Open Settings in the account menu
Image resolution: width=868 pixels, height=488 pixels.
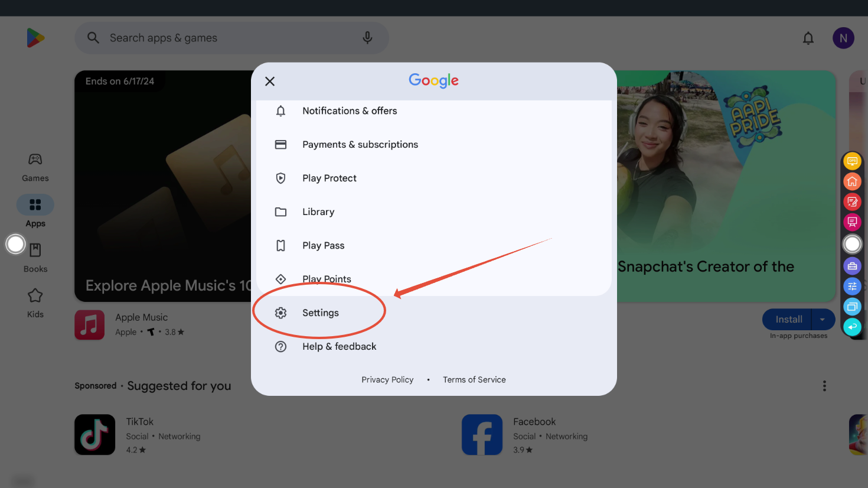434,313
